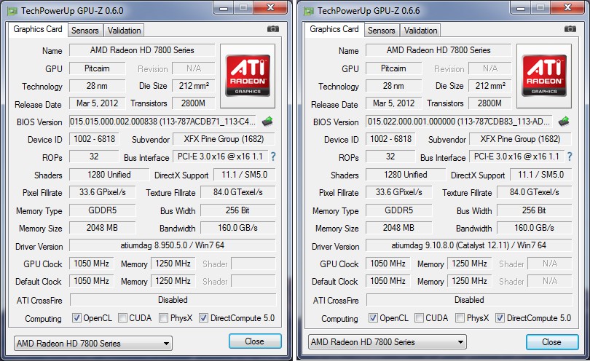Click BIOS Version field in GPU-Z 0.6.0

point(162,122)
